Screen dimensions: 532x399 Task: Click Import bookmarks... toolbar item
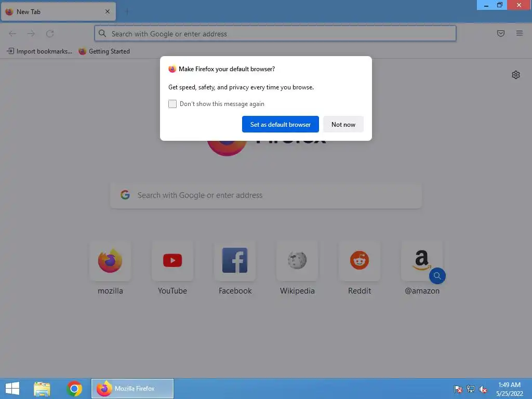[x=39, y=51]
